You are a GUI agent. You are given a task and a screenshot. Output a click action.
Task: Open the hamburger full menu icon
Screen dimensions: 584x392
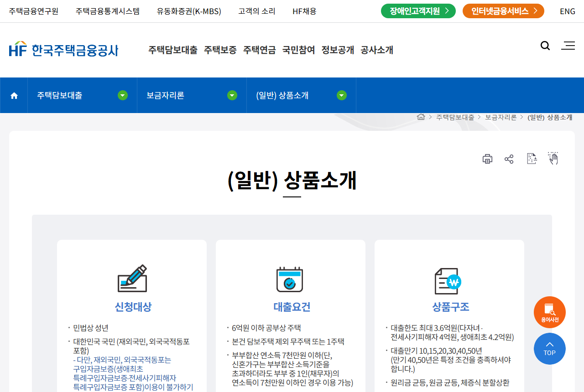pyautogui.click(x=568, y=46)
